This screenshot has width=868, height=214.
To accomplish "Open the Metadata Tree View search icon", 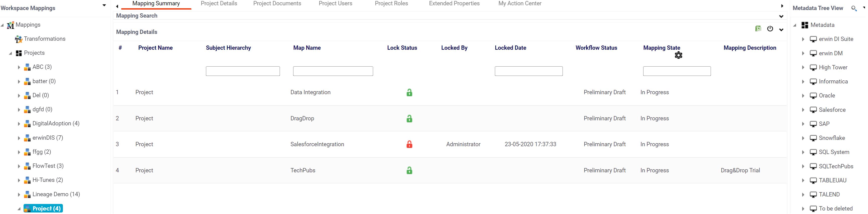I will [x=853, y=8].
